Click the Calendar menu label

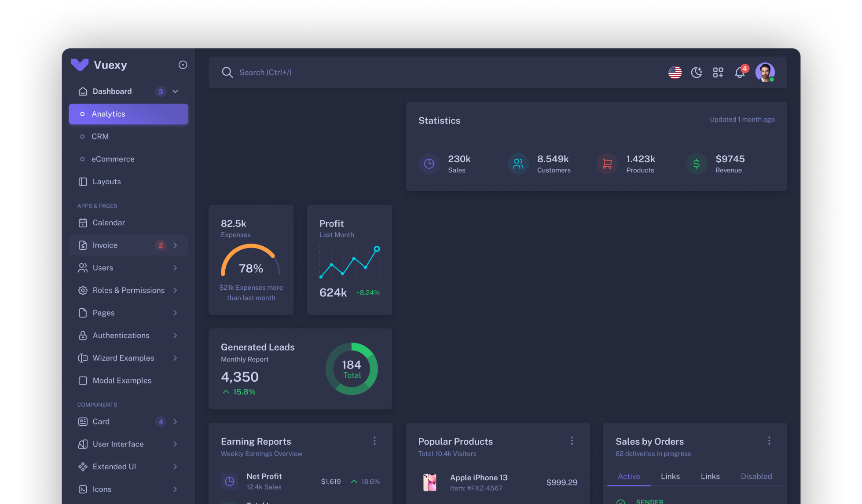point(109,223)
